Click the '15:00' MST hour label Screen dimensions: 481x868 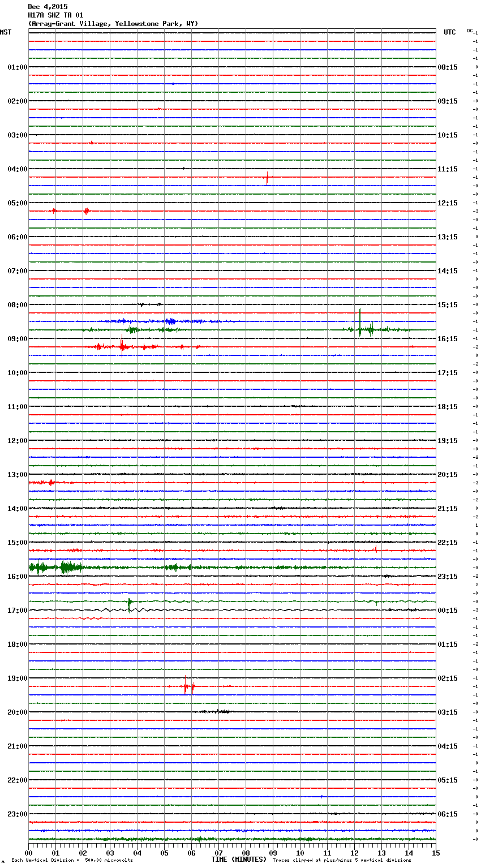18,543
